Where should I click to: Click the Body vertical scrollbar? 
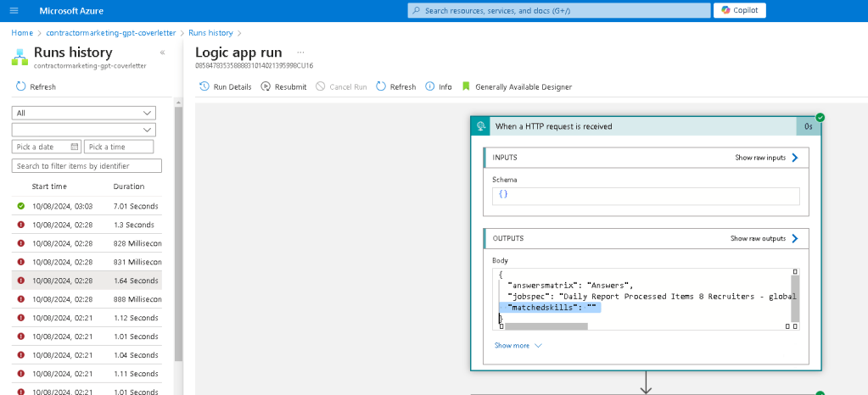tap(795, 298)
